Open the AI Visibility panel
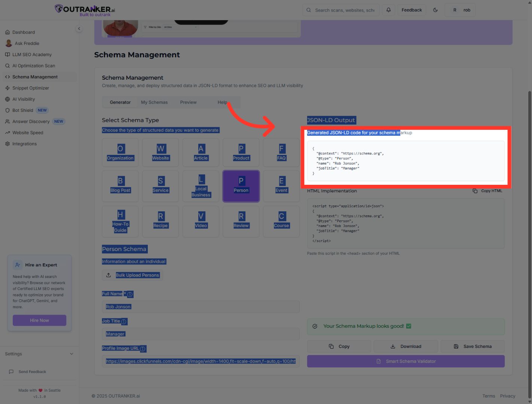Viewport: 532px width, 404px height. click(24, 99)
